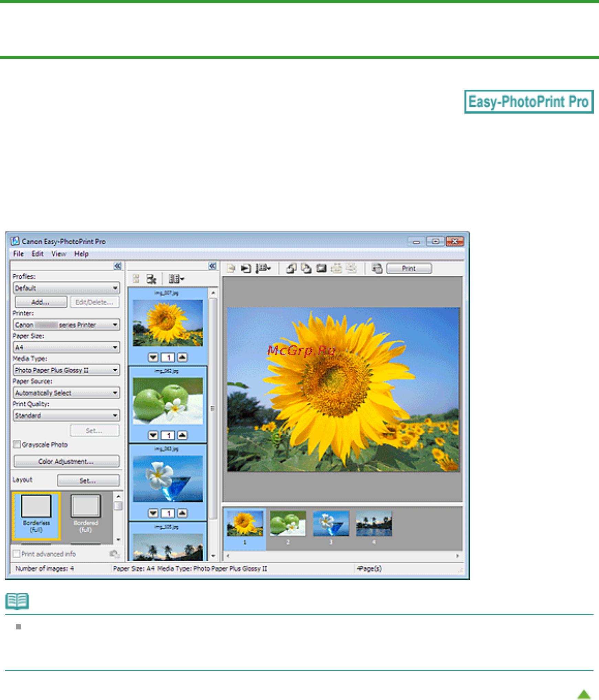
Task: Open the View menu
Action: click(x=59, y=254)
